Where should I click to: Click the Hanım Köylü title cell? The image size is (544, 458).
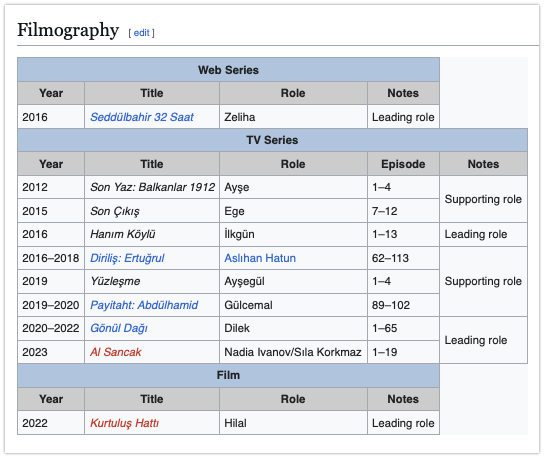[152, 235]
